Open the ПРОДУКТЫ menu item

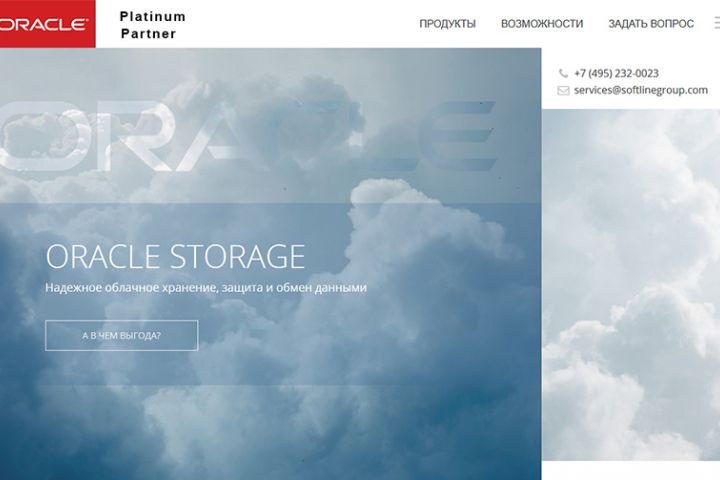coord(447,23)
